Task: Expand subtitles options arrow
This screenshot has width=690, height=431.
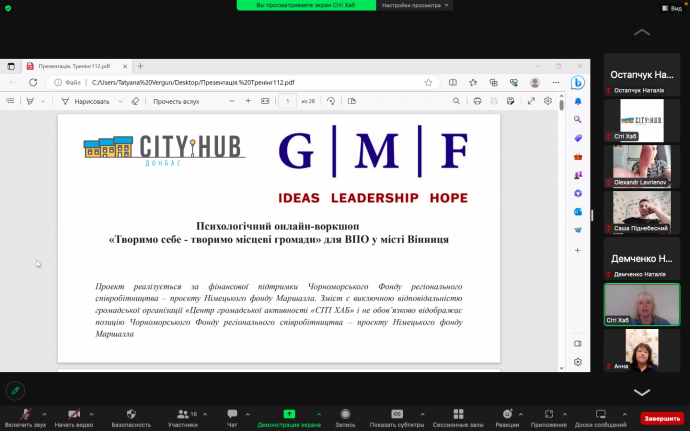Action: point(422,414)
